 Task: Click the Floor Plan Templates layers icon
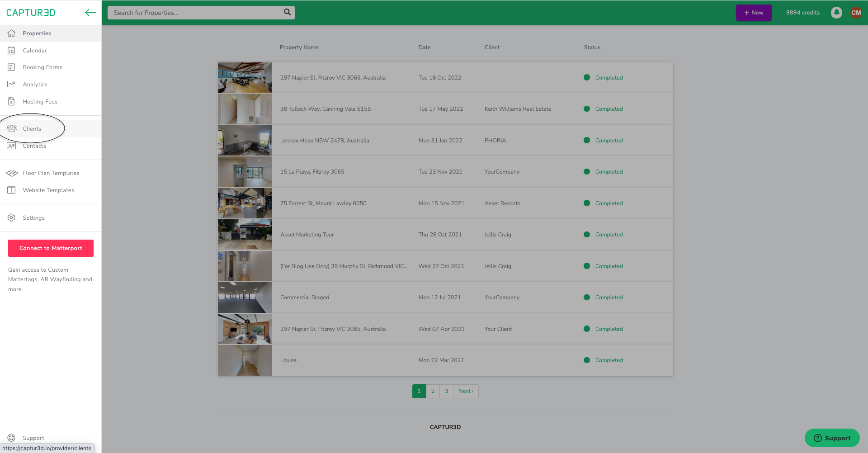(12, 173)
